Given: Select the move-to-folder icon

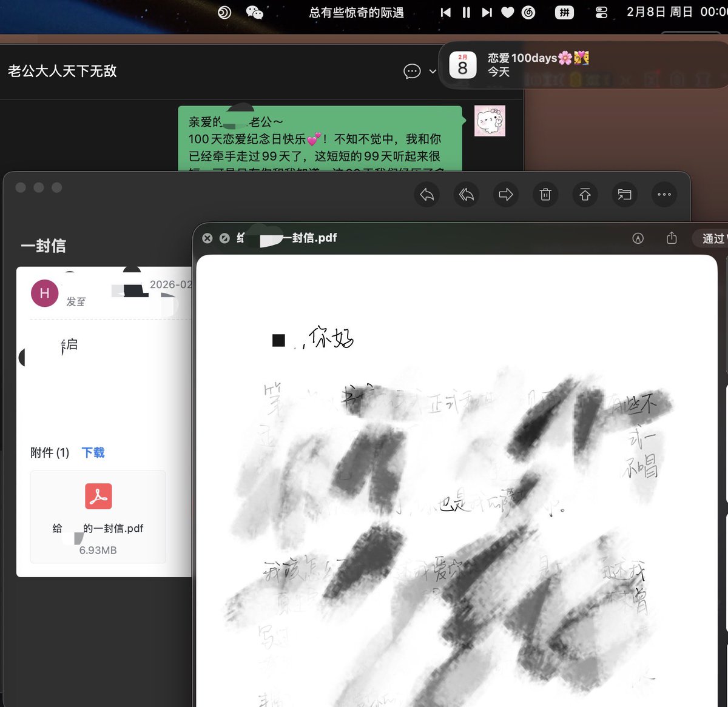Looking at the screenshot, I should click(624, 195).
